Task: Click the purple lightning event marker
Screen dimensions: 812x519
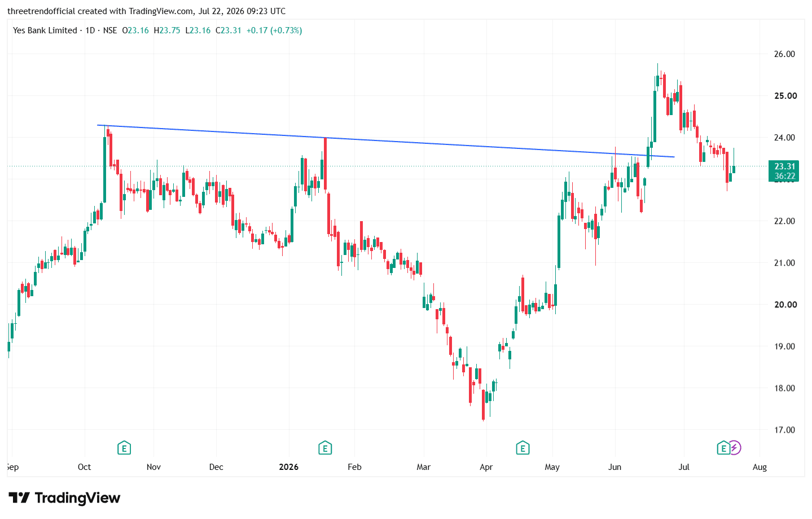Action: click(734, 448)
